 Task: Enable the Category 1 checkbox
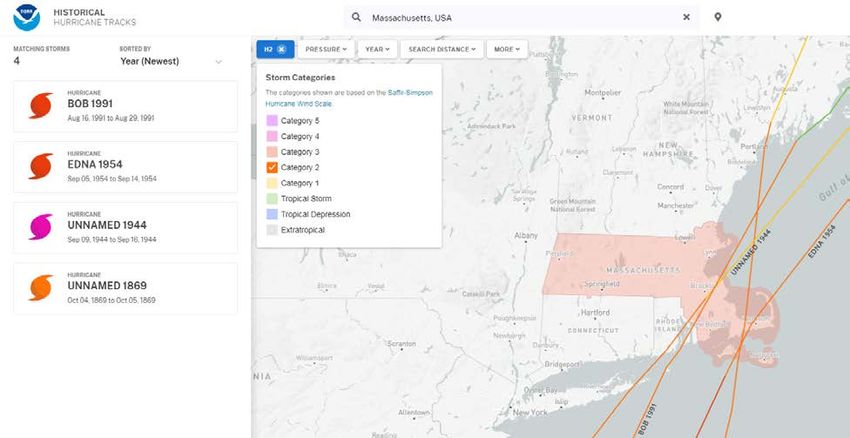click(x=272, y=183)
